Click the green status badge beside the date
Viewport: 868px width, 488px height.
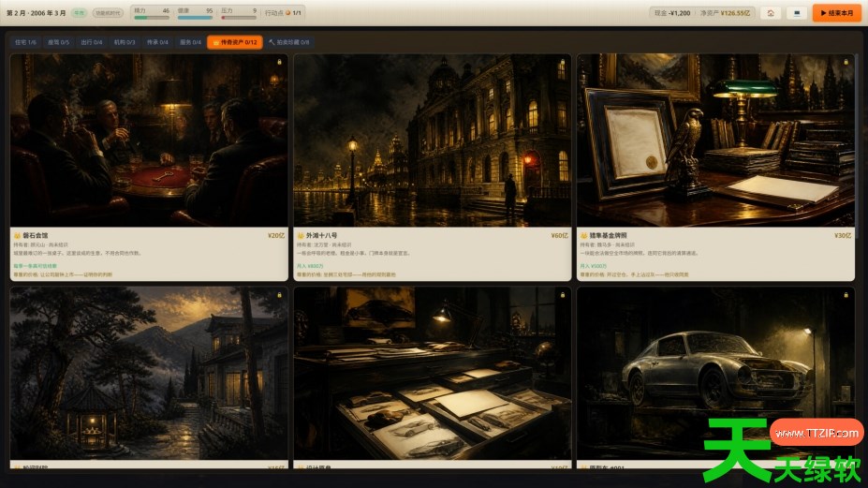[x=80, y=13]
